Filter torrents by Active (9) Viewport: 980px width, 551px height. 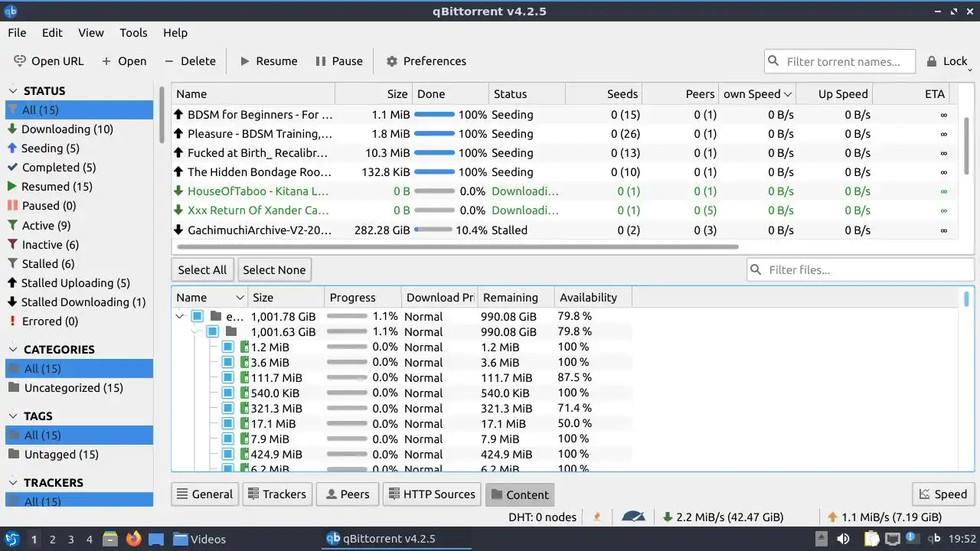tap(46, 226)
